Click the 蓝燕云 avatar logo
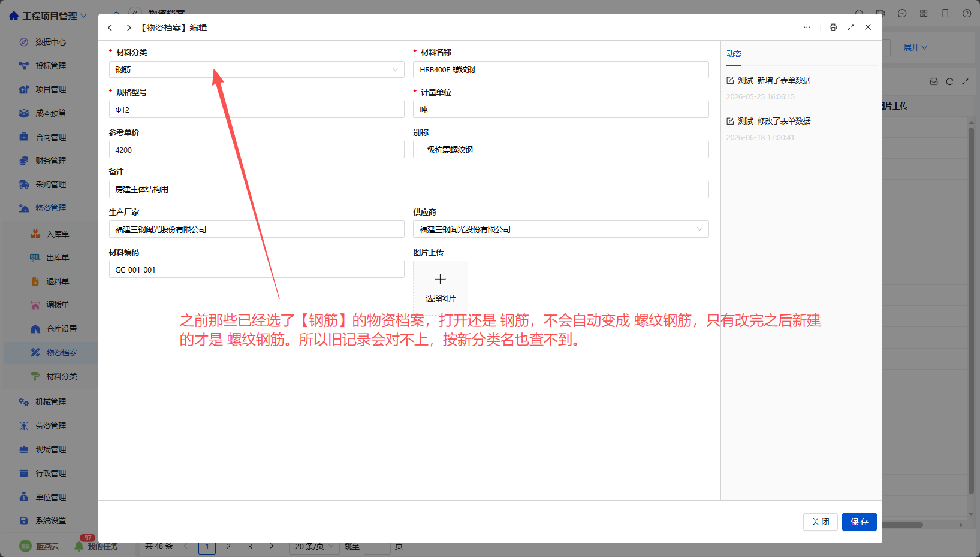Viewport: 980px width, 557px height. tap(25, 546)
